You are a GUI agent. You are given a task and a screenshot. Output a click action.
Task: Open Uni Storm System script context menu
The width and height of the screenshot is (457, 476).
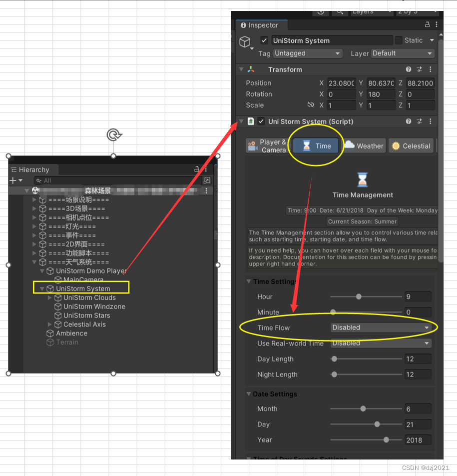coord(431,121)
